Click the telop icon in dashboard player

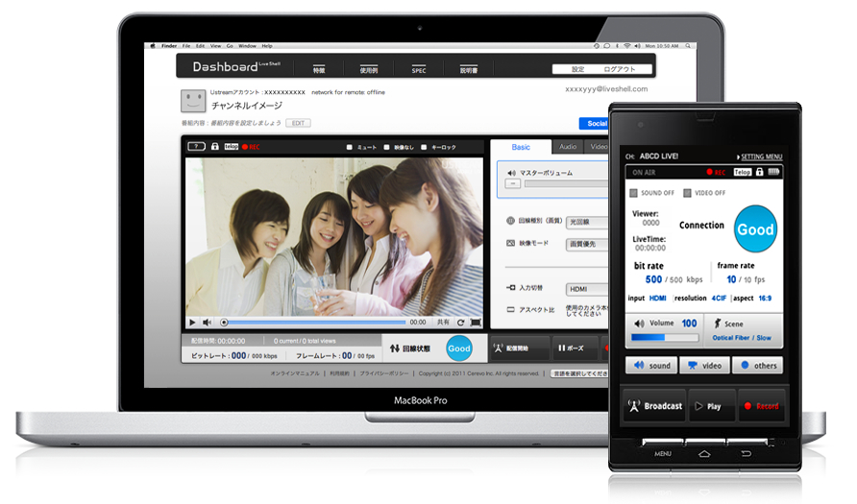tap(231, 147)
